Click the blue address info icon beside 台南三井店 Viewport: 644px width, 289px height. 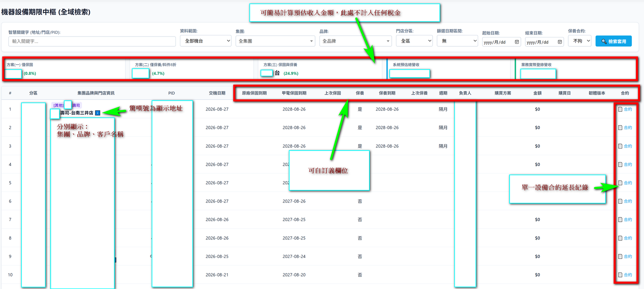(x=97, y=113)
